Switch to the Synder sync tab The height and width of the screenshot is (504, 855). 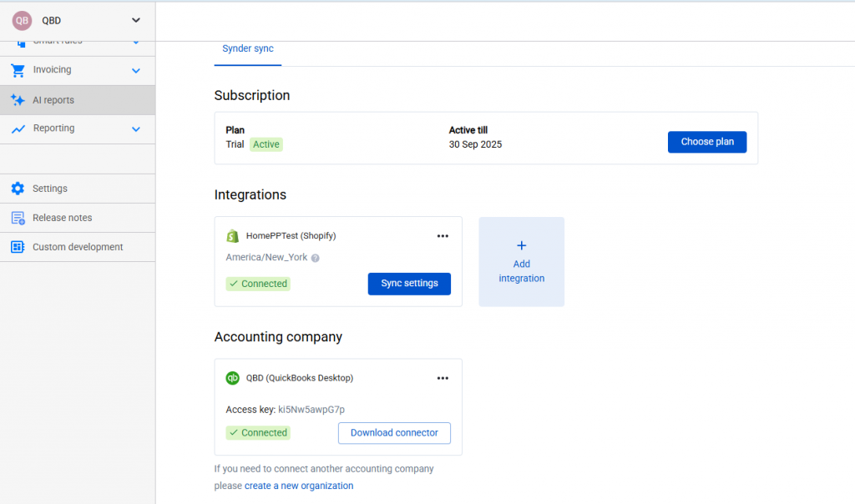pyautogui.click(x=247, y=48)
